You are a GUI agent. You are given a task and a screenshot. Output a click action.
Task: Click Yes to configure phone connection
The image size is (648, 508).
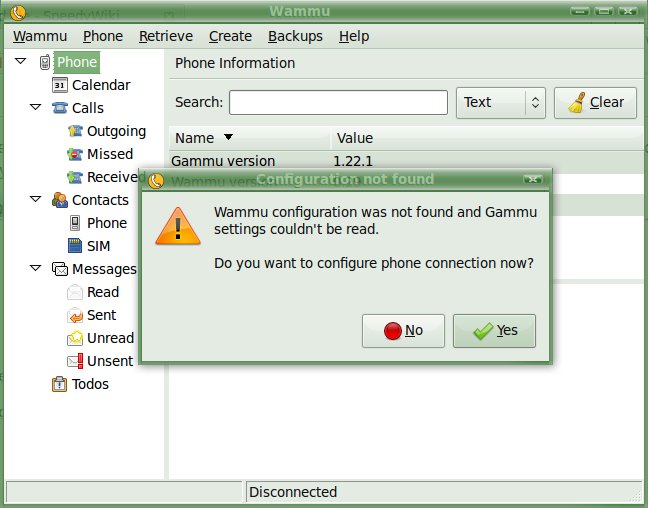(494, 331)
